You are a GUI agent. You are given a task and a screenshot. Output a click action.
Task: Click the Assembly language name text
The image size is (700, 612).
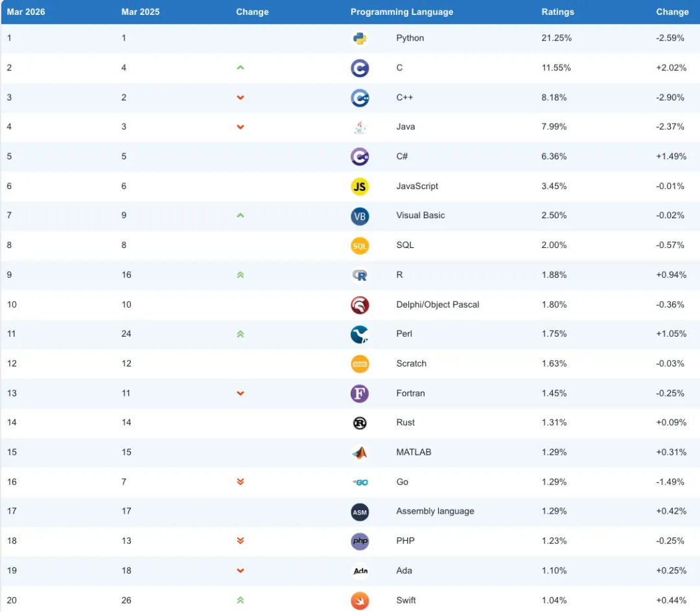pos(435,511)
